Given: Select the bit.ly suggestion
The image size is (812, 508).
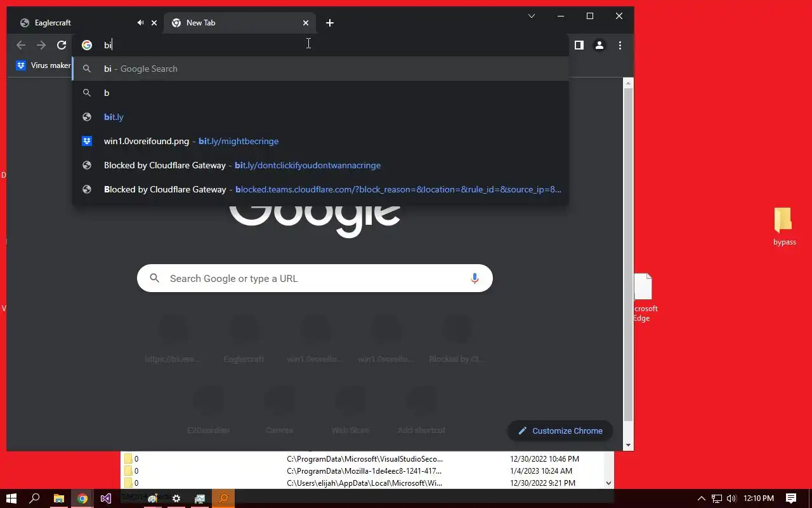Looking at the screenshot, I should point(320,117).
